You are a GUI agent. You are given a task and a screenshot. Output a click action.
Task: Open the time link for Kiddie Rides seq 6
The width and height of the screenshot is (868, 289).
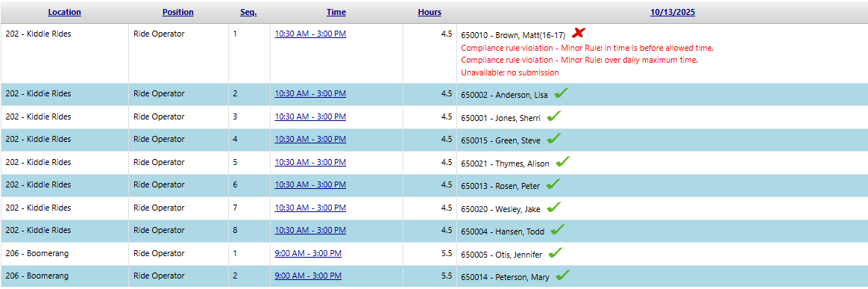coord(310,184)
